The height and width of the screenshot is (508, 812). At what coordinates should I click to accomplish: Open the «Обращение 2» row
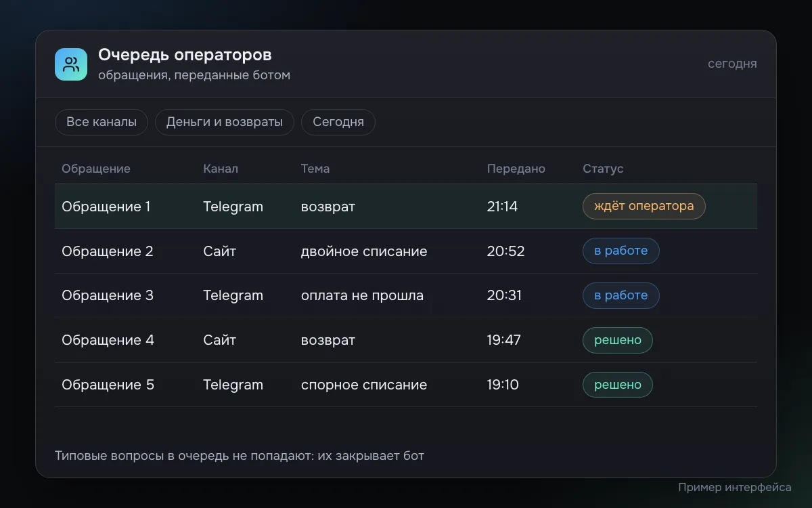coord(406,251)
